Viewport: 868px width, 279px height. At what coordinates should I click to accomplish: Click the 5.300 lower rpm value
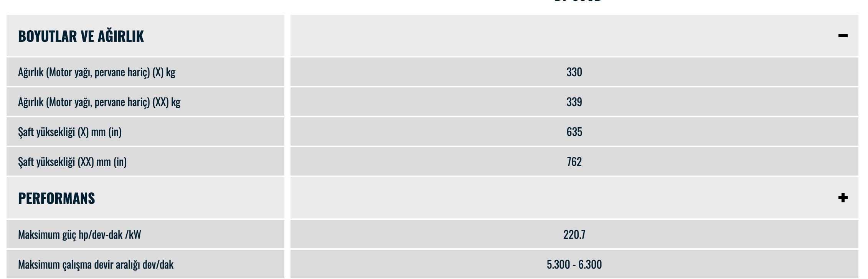click(558, 264)
